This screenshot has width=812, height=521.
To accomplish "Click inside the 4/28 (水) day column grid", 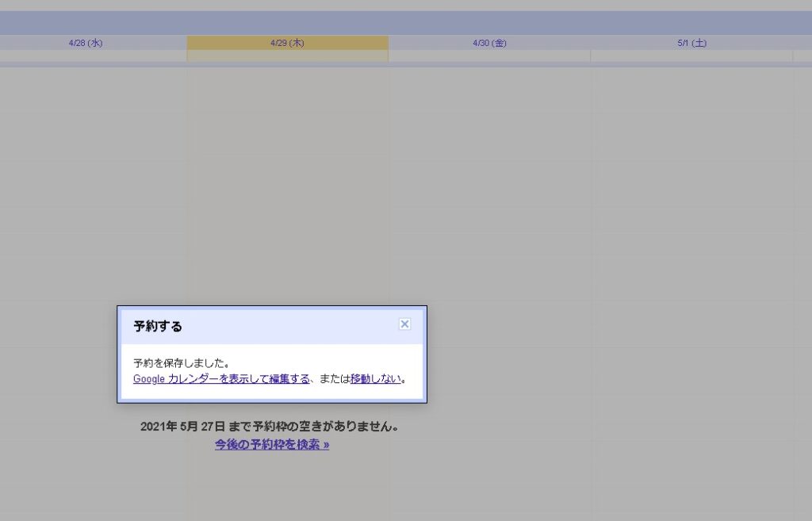I will tap(94, 198).
